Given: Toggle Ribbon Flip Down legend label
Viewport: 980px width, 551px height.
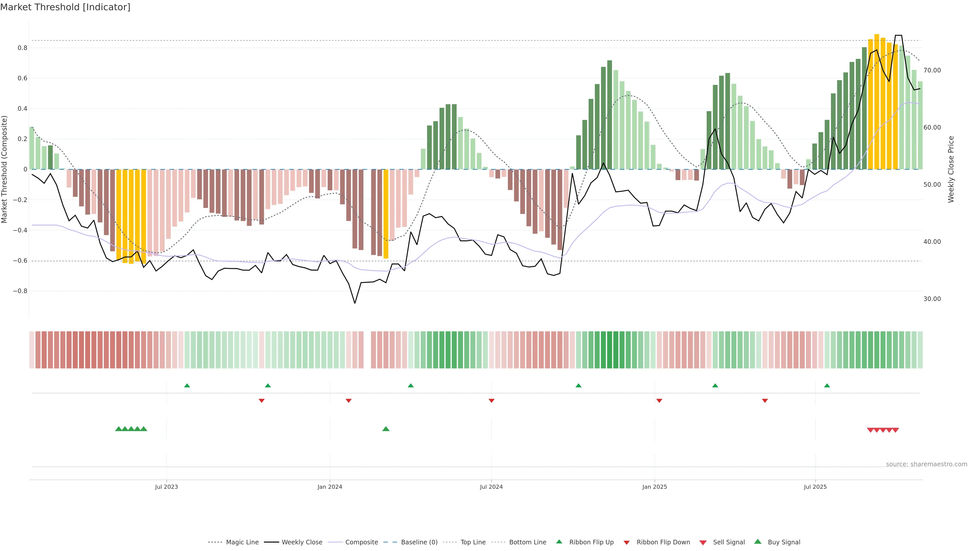Looking at the screenshot, I should point(663,542).
